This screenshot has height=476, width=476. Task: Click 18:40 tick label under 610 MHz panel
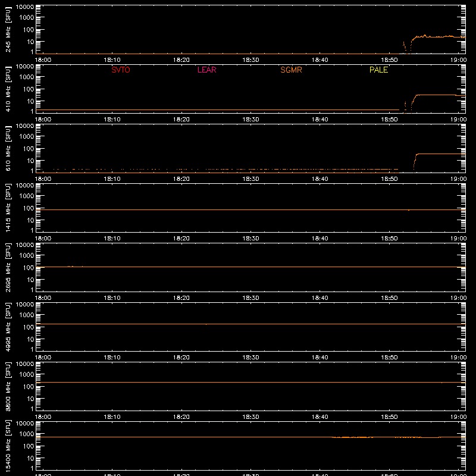tap(320, 179)
